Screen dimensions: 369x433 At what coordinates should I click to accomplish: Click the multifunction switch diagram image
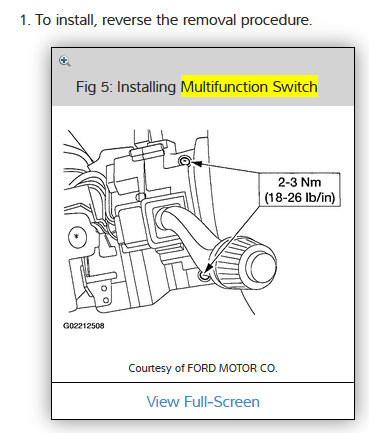(x=202, y=228)
